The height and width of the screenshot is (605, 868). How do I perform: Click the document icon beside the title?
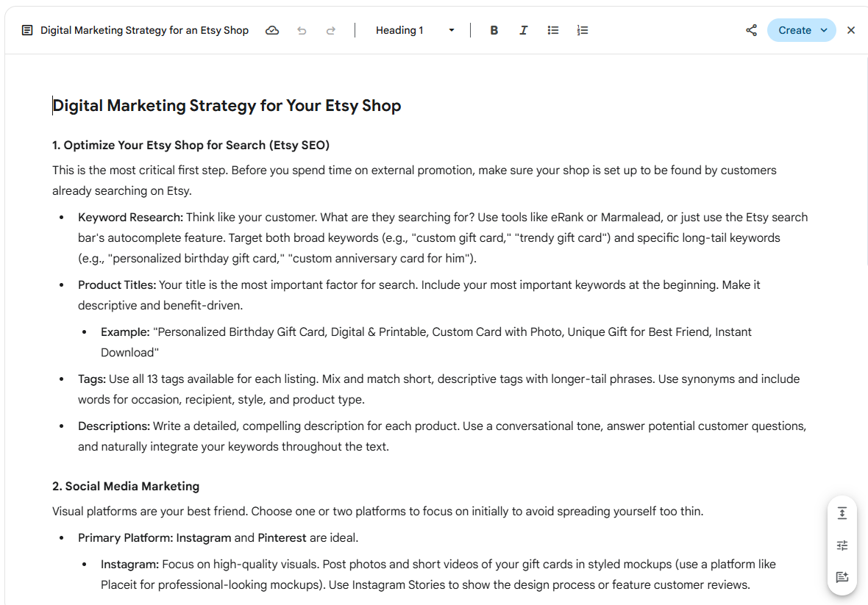click(27, 30)
